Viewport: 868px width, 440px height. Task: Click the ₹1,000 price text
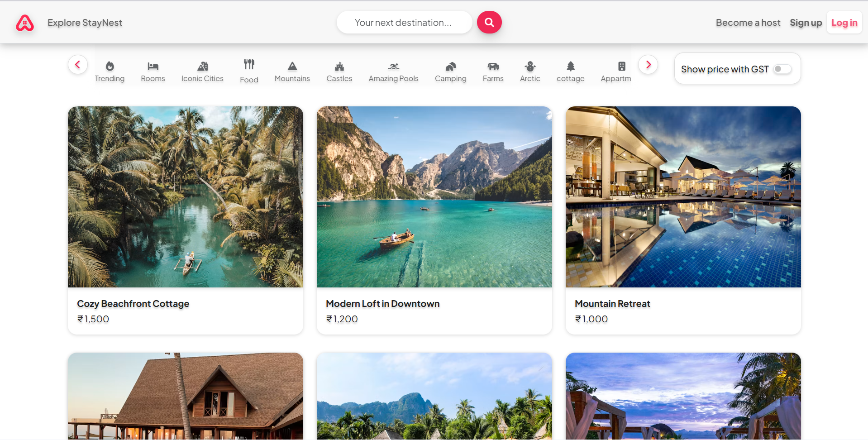tap(591, 319)
